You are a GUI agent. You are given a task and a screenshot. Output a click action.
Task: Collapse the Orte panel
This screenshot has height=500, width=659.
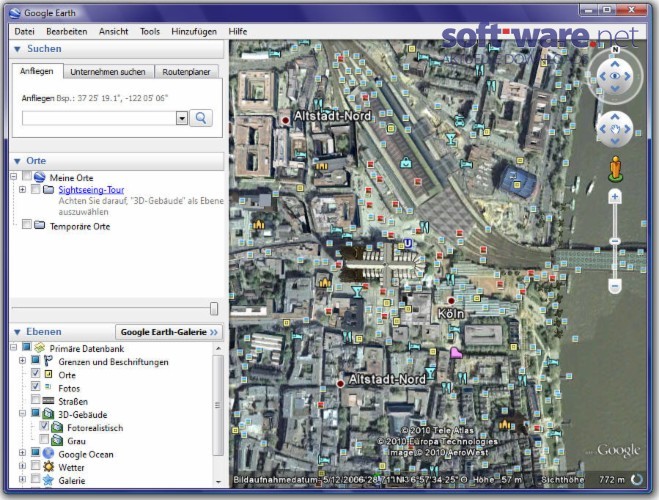[x=17, y=161]
